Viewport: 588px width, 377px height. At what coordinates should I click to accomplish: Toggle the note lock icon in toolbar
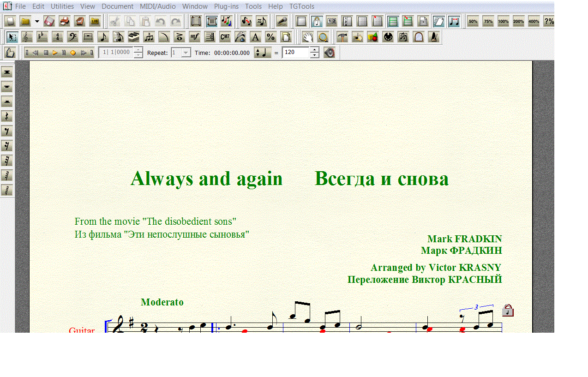(317, 21)
